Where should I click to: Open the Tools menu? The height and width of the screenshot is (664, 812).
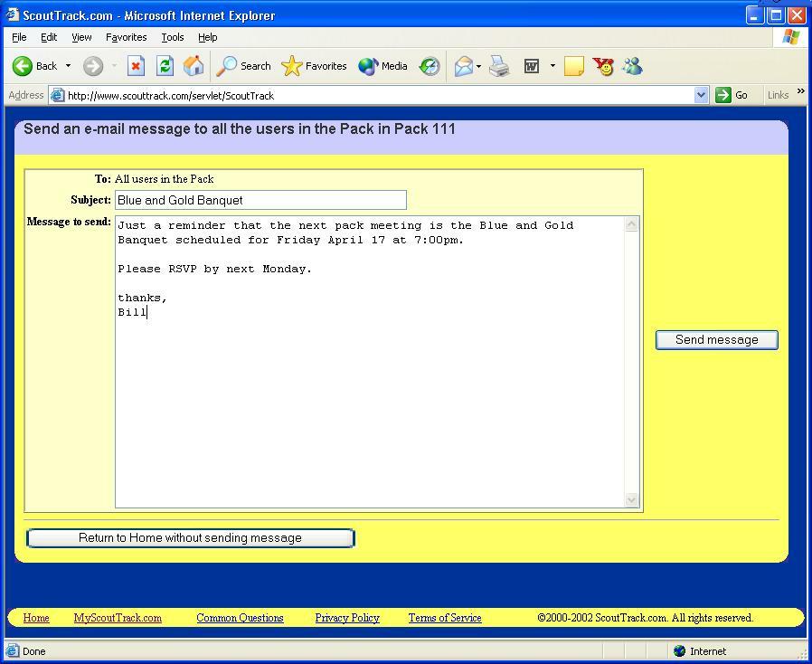(173, 37)
